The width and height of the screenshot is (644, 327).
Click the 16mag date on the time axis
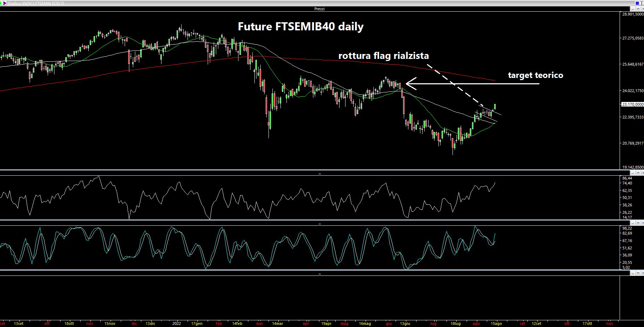[x=365, y=323]
